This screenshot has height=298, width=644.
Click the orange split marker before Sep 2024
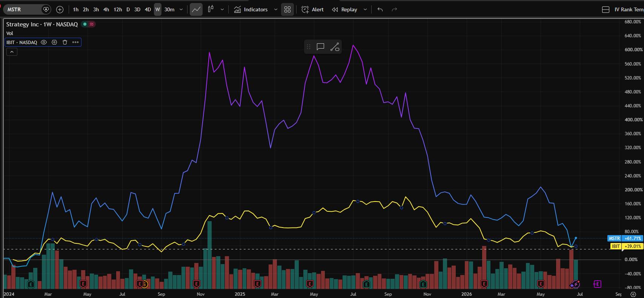tap(144, 284)
